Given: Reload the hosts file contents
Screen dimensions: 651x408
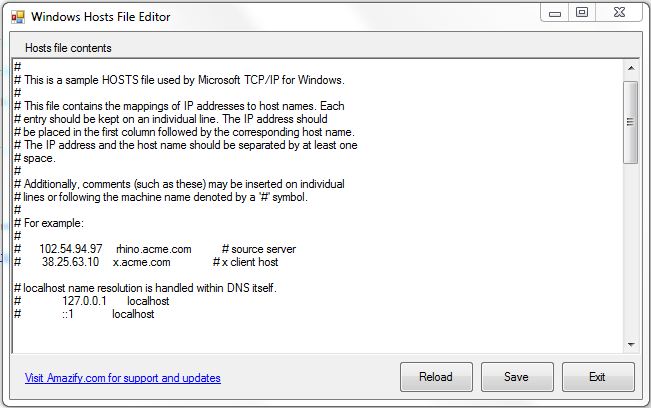Looking at the screenshot, I should [x=435, y=377].
